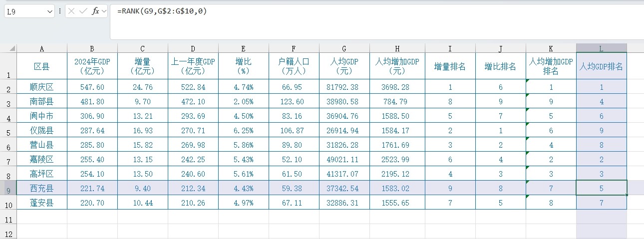Click the vertical dots beside Name Box
This screenshot has height=239, width=644.
click(x=60, y=11)
